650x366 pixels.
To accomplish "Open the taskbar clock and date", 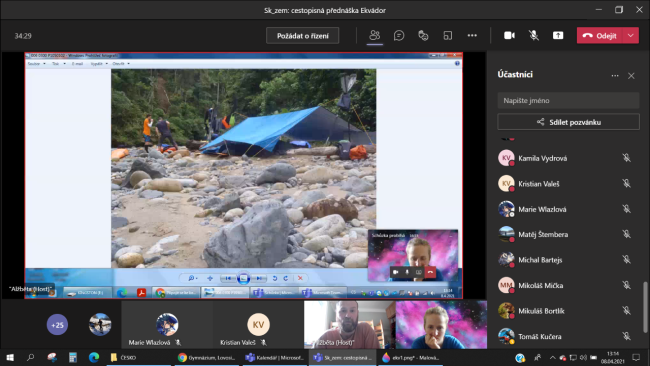I will tap(612, 357).
